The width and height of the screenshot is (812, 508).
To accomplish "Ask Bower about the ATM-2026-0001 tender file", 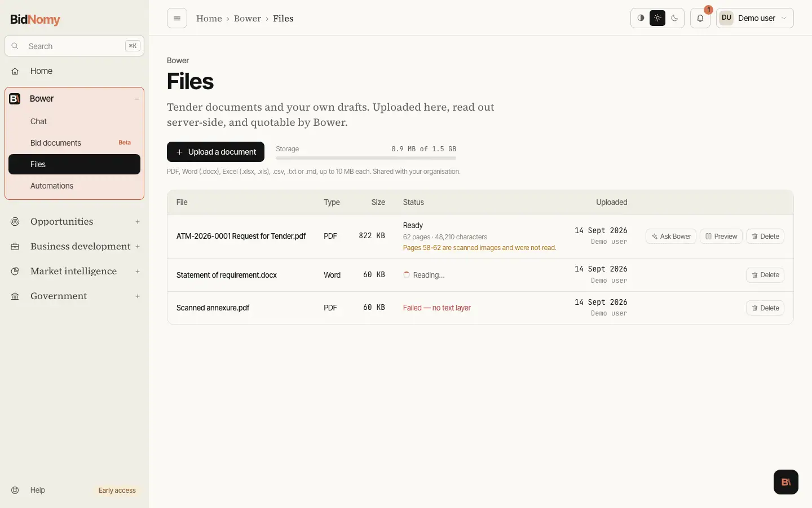I will [x=671, y=237].
